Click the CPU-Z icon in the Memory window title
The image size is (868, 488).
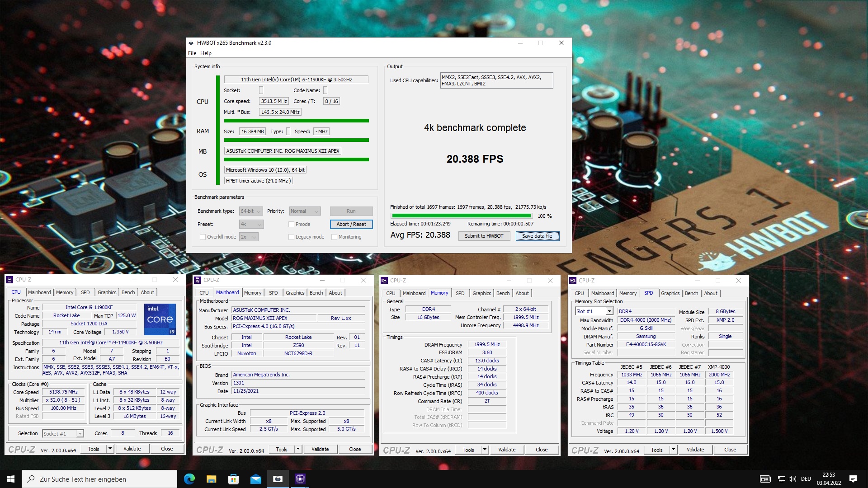[x=384, y=281]
